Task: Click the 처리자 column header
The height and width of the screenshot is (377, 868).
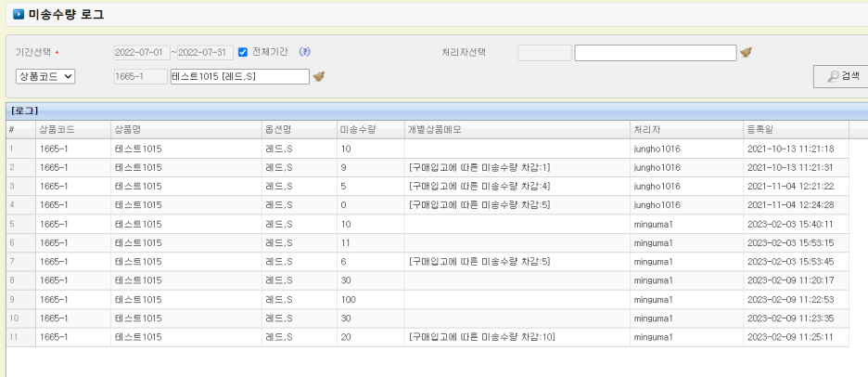Action: point(686,129)
